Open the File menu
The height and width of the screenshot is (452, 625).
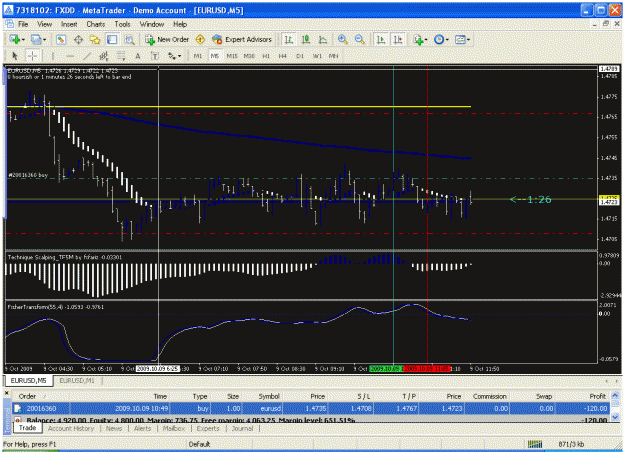tap(23, 24)
